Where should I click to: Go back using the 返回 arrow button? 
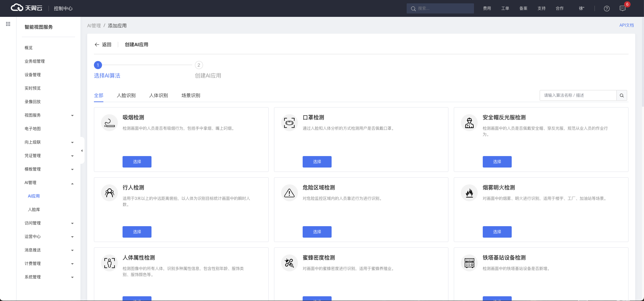(103, 44)
